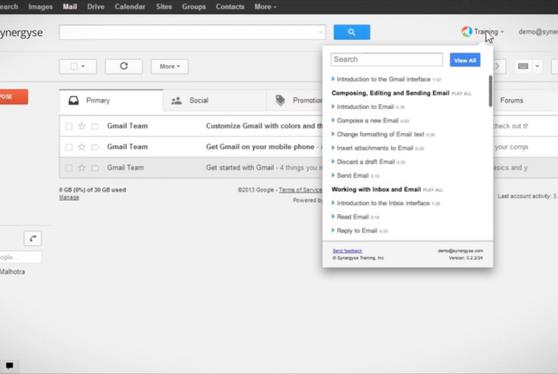
Task: Star the Get started with Gmail email
Action: tap(82, 168)
